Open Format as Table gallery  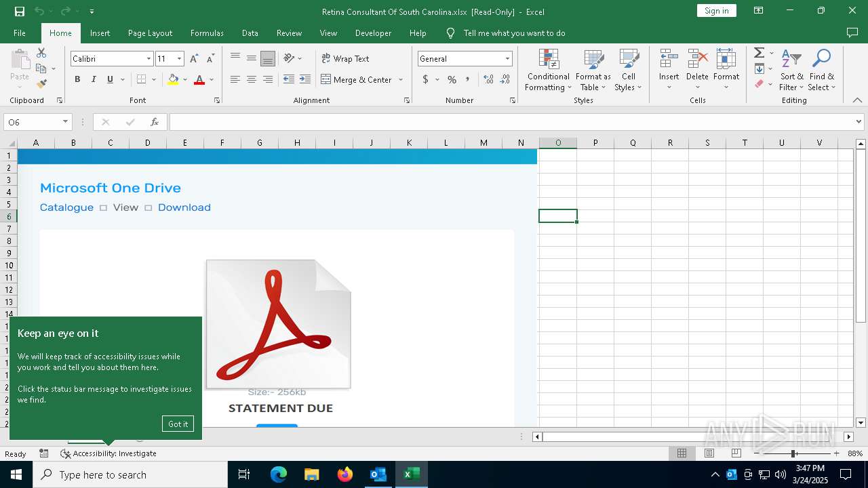tap(593, 70)
